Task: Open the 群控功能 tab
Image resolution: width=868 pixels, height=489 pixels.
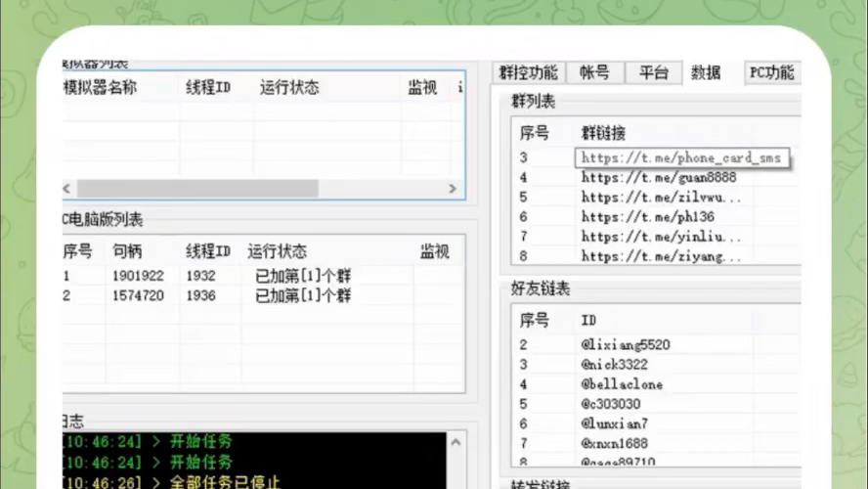Action: coord(528,72)
